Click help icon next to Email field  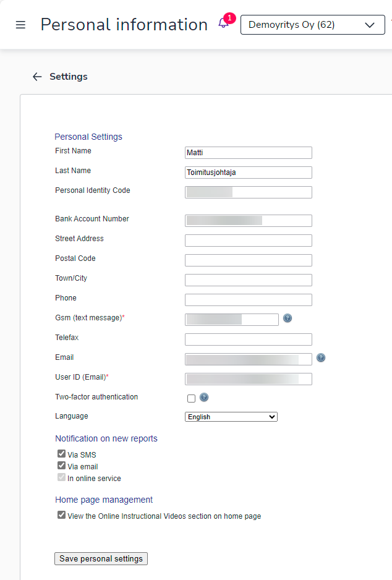[321, 358]
